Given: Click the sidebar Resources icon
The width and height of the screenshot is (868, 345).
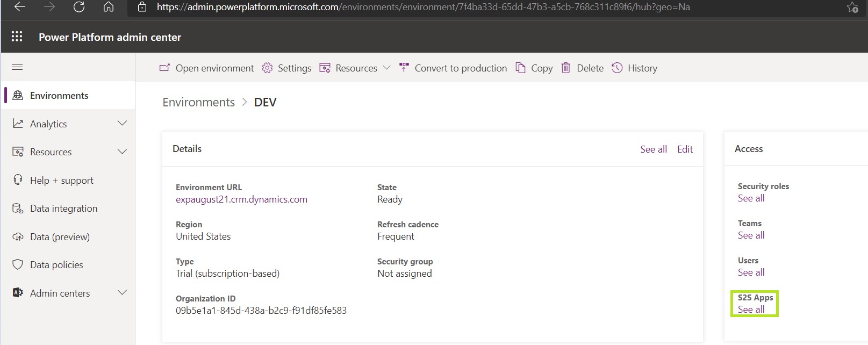Looking at the screenshot, I should click(18, 152).
